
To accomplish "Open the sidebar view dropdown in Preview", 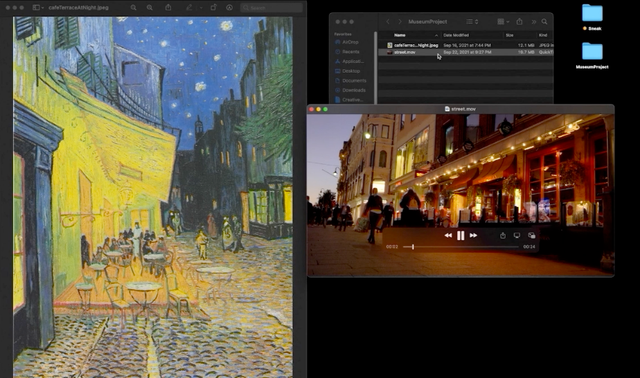I will coord(38,7).
